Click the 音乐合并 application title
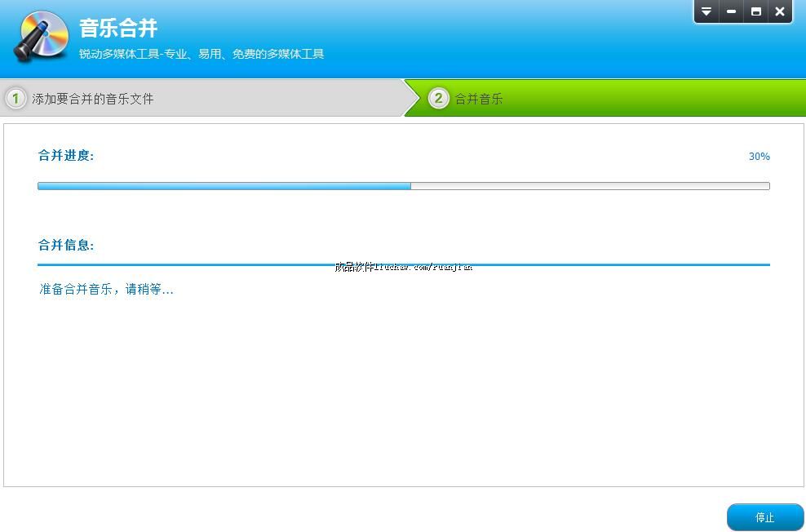806x532 pixels. (x=118, y=28)
